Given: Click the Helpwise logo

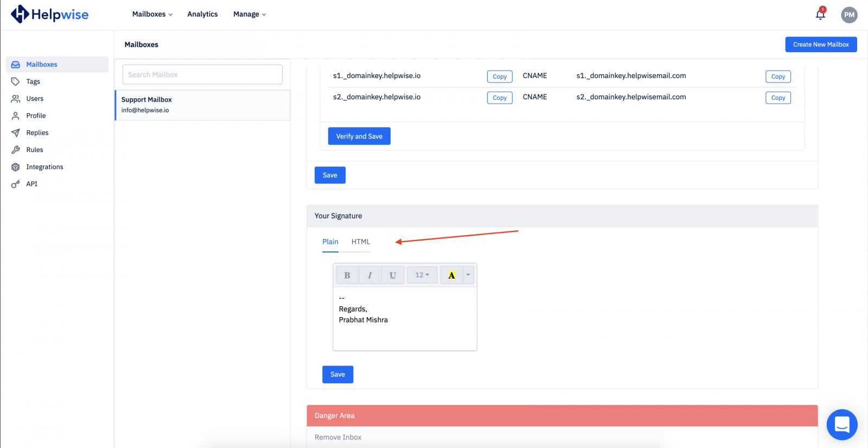Looking at the screenshot, I should pos(49,14).
